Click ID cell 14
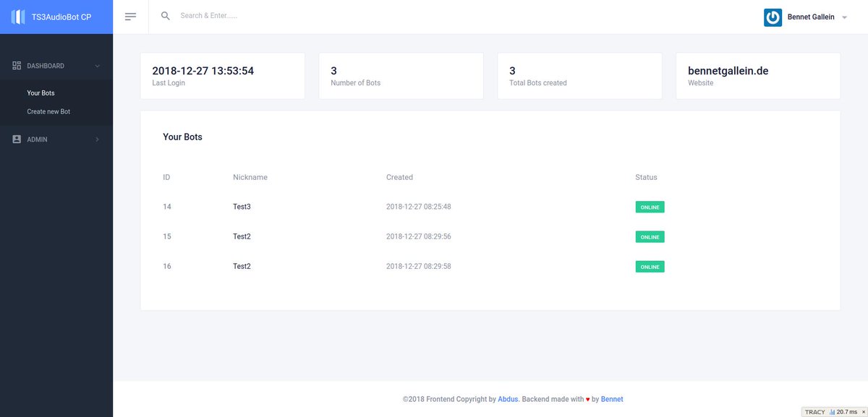 click(167, 207)
